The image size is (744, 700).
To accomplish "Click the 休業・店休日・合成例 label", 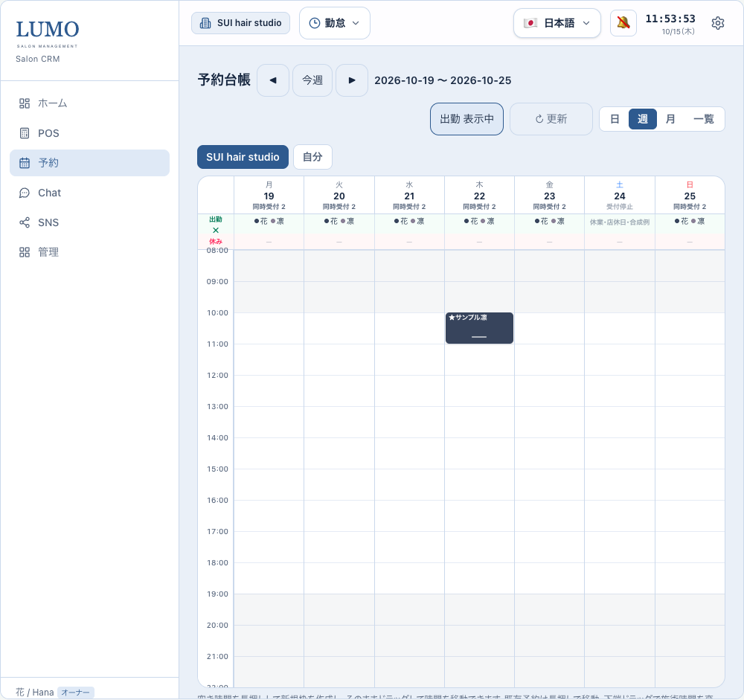I will click(x=620, y=222).
